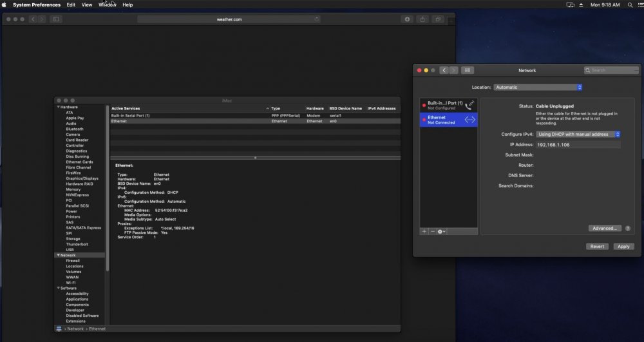
Task: Select Accessibility under Software
Action: [x=77, y=294]
